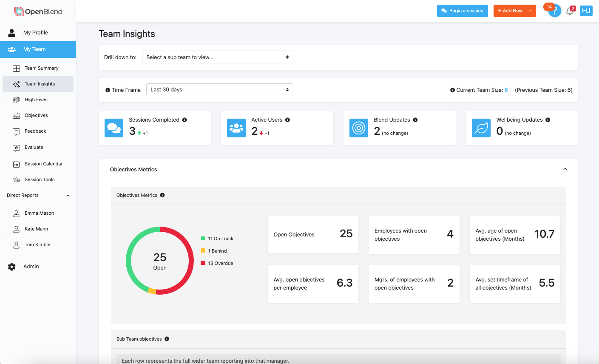599x364 pixels.
Task: Open the Feedback page
Action: point(38,131)
